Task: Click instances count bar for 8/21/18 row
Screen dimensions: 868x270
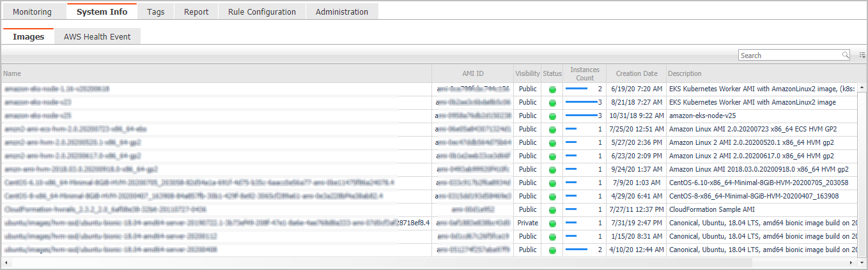Action: tap(581, 102)
